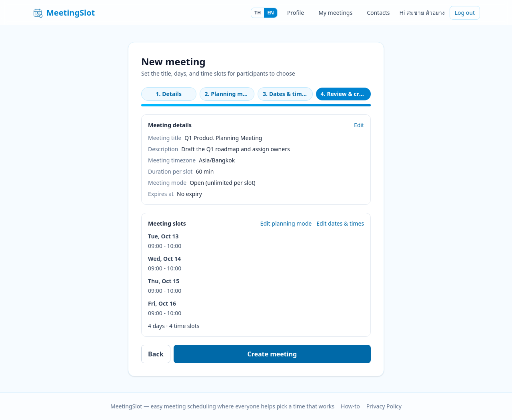Select step 4. Review & create

(x=343, y=94)
